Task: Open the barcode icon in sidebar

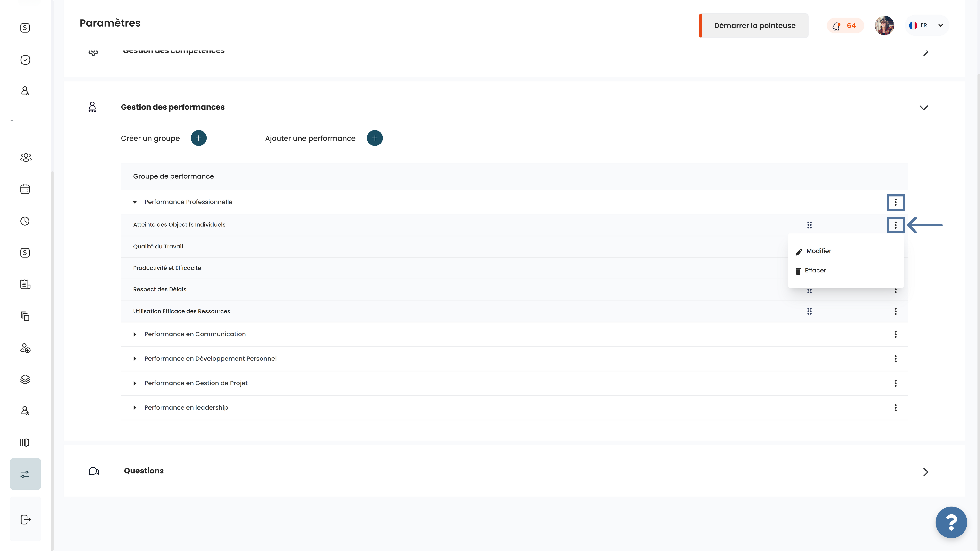Action: tap(25, 442)
